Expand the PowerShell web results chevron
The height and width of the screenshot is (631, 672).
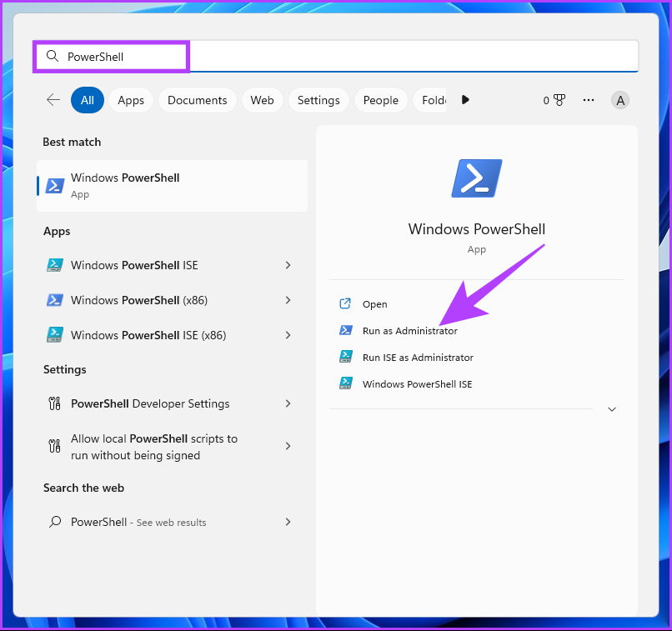pos(288,522)
